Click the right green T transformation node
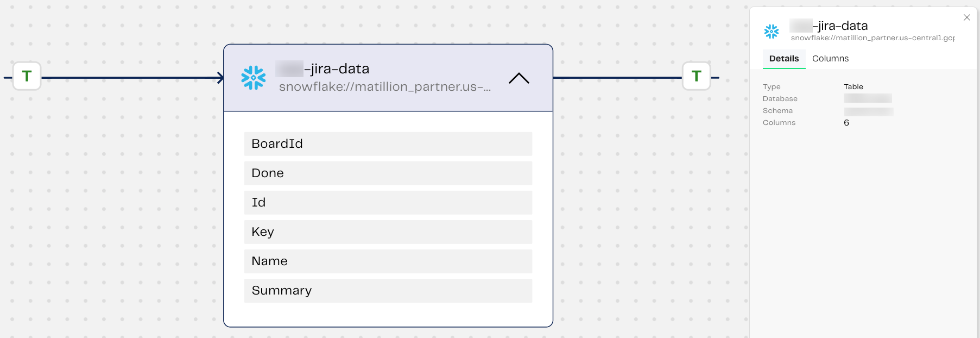The image size is (980, 338). coord(696,76)
